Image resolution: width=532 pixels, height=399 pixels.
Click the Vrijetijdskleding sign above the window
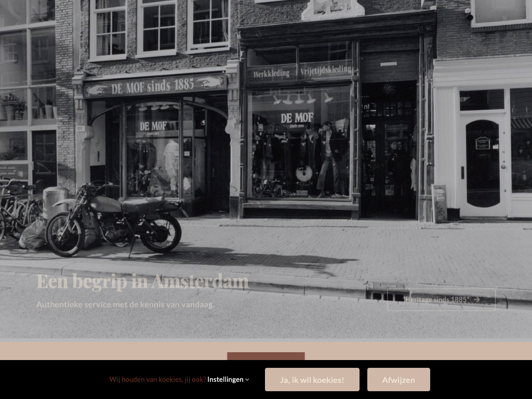point(325,70)
